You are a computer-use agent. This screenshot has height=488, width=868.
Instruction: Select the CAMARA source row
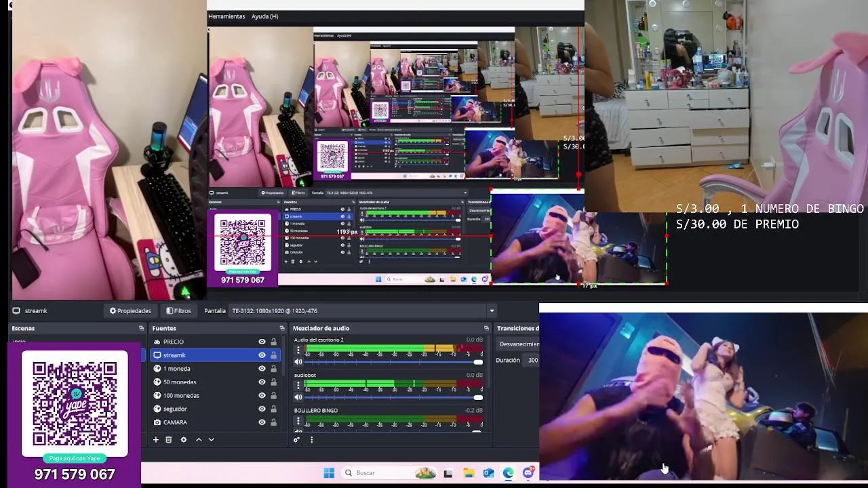click(214, 422)
